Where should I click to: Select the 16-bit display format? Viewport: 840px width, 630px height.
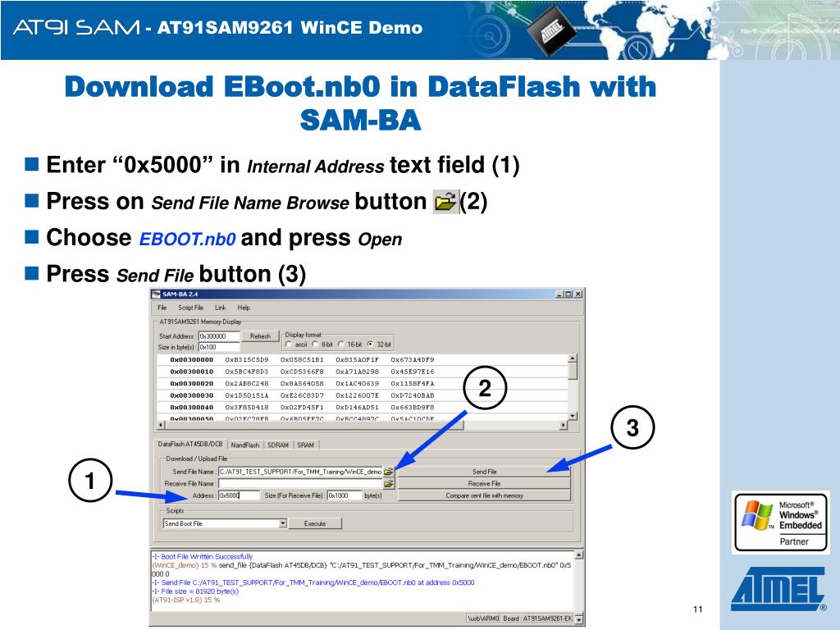point(340,345)
